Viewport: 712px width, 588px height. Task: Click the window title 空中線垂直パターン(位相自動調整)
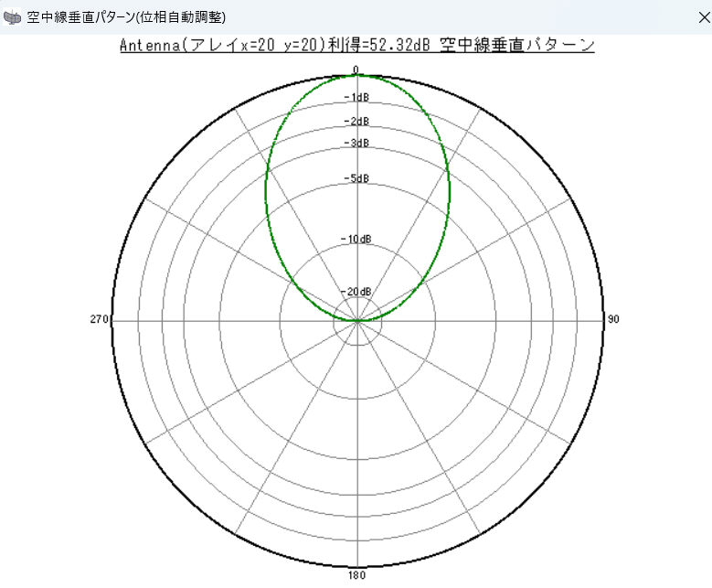click(126, 17)
